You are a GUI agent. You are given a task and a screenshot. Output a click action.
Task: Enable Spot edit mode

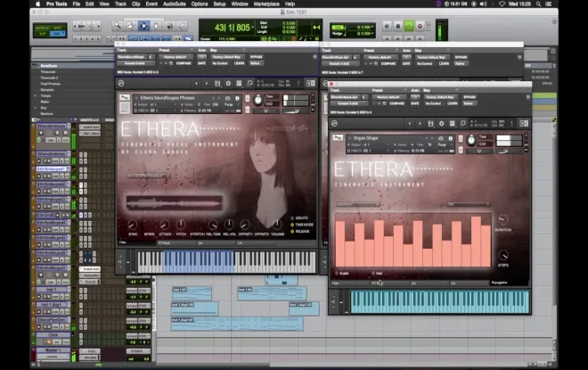click(57, 28)
